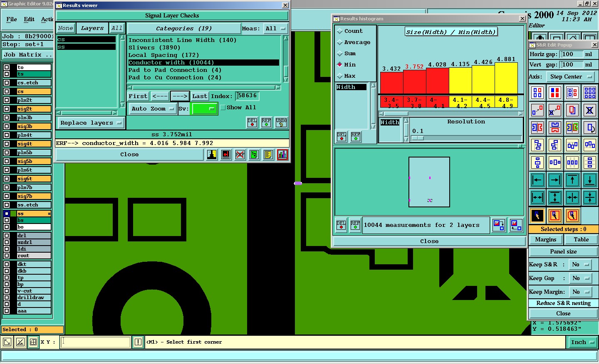Click the crossed-out REF icon

pos(240,155)
